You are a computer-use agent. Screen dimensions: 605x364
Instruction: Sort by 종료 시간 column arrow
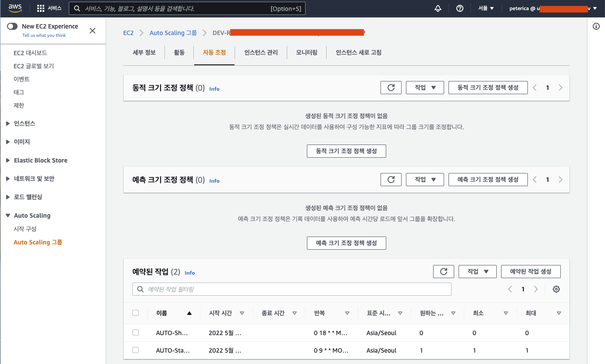[295, 313]
